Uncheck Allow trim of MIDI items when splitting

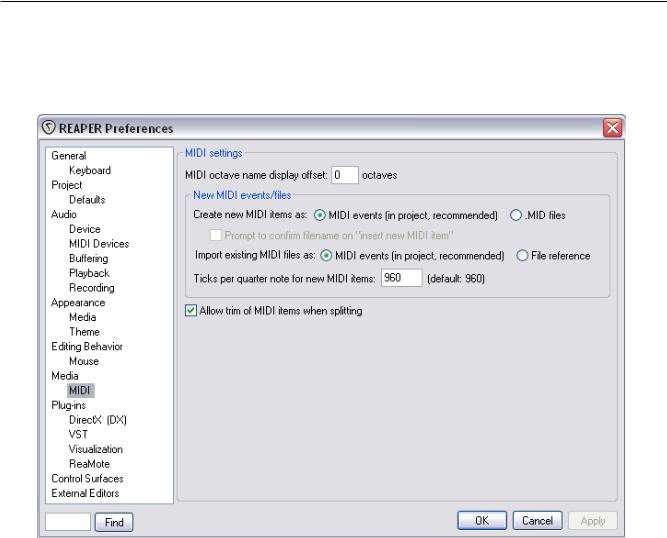[191, 310]
